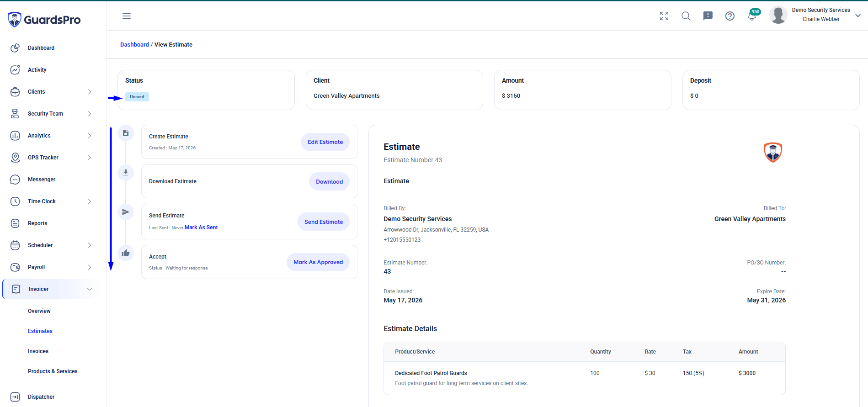Click the Payroll wallet icon
Screen dimensions: 868x407
(15, 267)
